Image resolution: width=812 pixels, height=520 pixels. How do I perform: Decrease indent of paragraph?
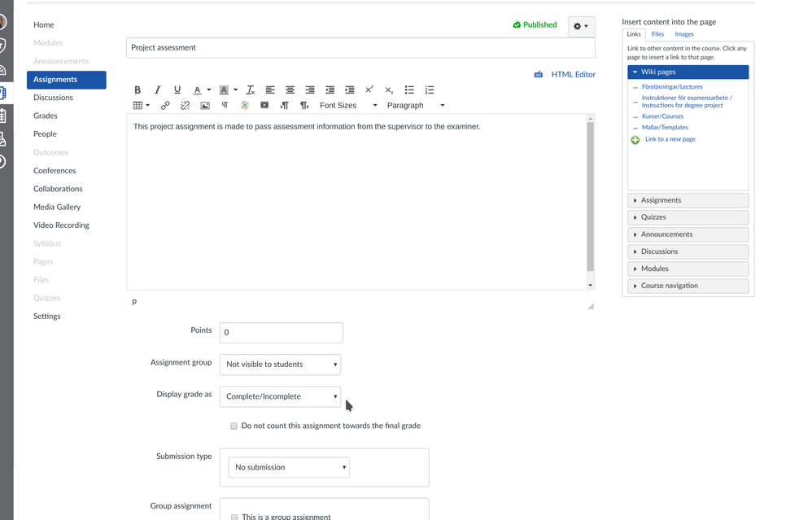click(x=330, y=90)
